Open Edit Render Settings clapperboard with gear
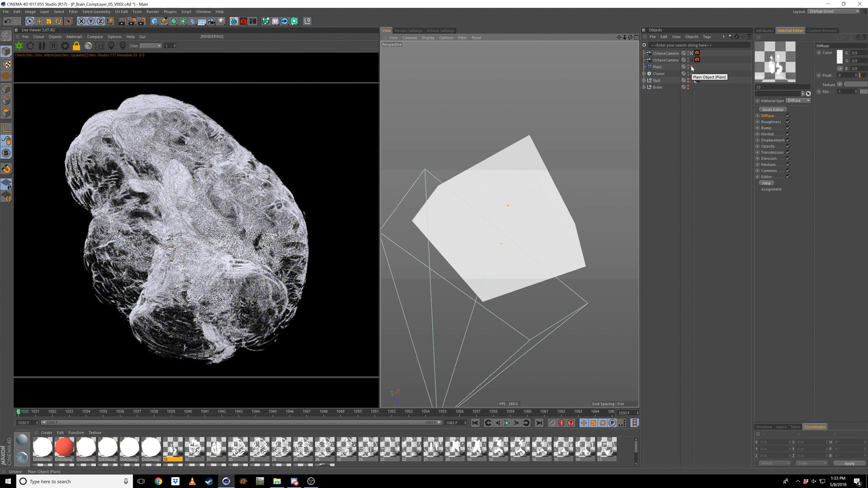Screen dimensions: 868x488 (x=142, y=21)
